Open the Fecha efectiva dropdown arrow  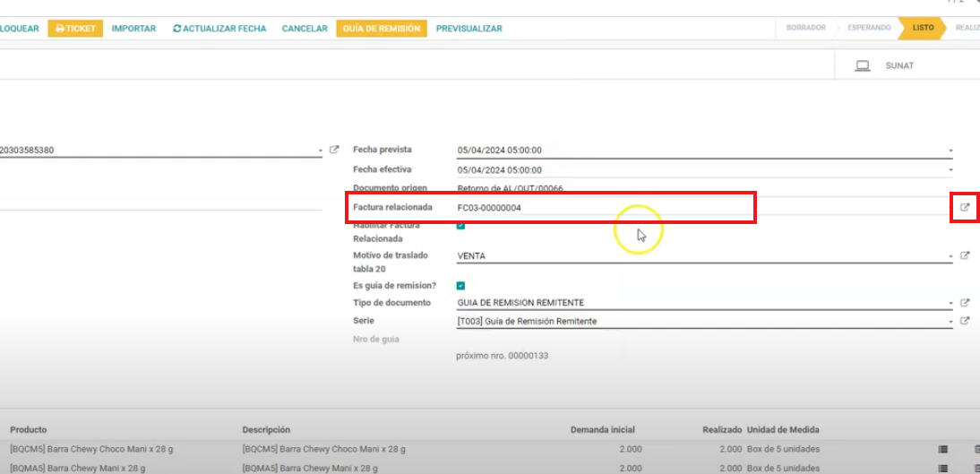coord(950,170)
